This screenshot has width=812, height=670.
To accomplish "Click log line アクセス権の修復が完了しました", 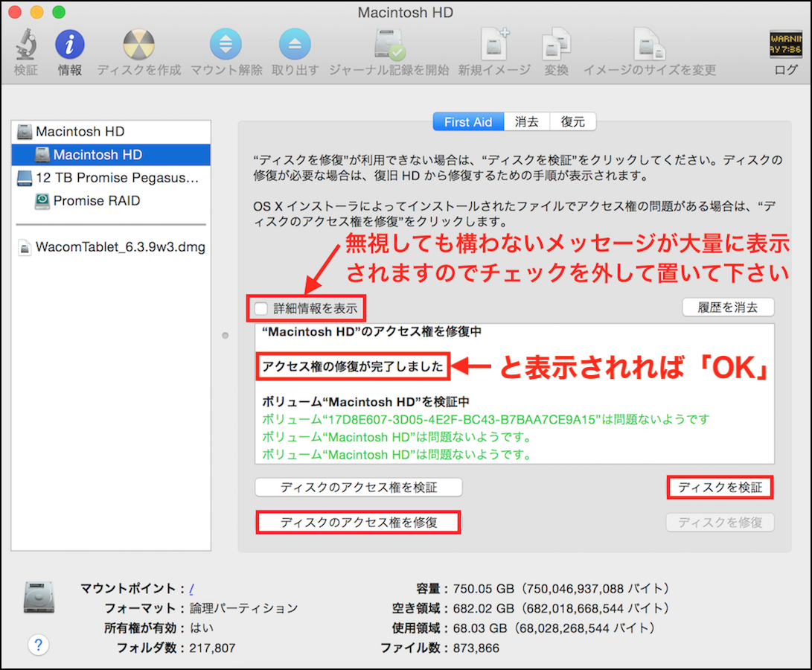I will [353, 367].
